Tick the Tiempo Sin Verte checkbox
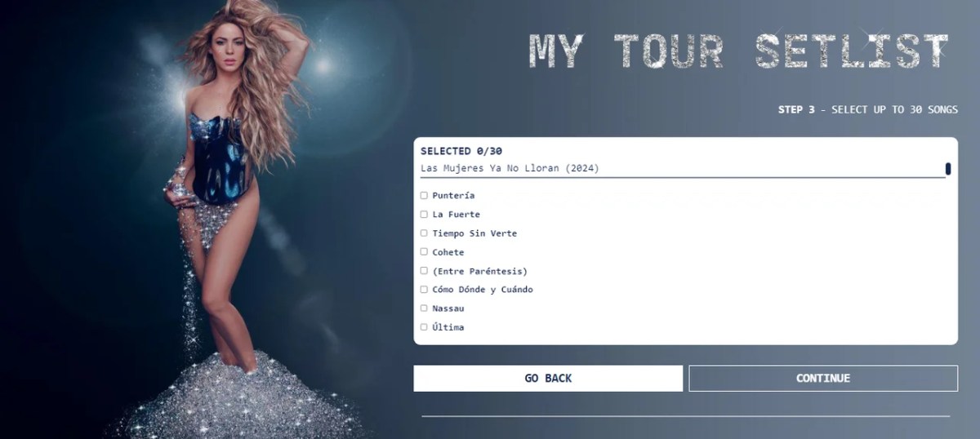 click(x=424, y=233)
